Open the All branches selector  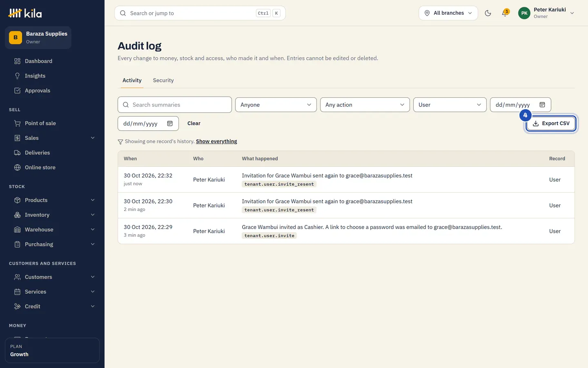pyautogui.click(x=448, y=13)
